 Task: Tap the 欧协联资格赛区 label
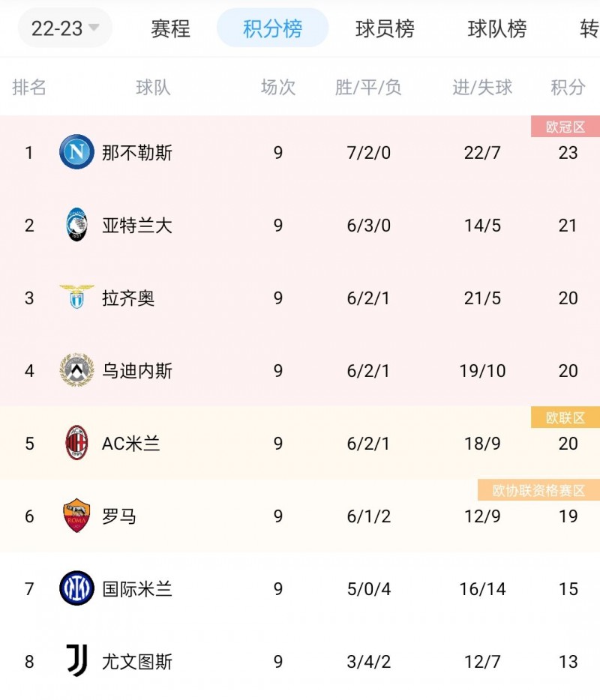point(538,490)
